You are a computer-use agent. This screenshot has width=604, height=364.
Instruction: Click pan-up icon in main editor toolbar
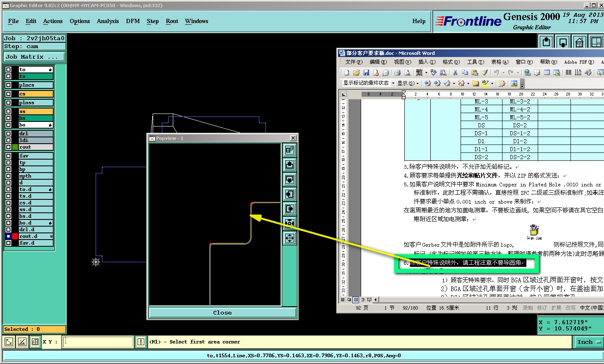click(546, 41)
